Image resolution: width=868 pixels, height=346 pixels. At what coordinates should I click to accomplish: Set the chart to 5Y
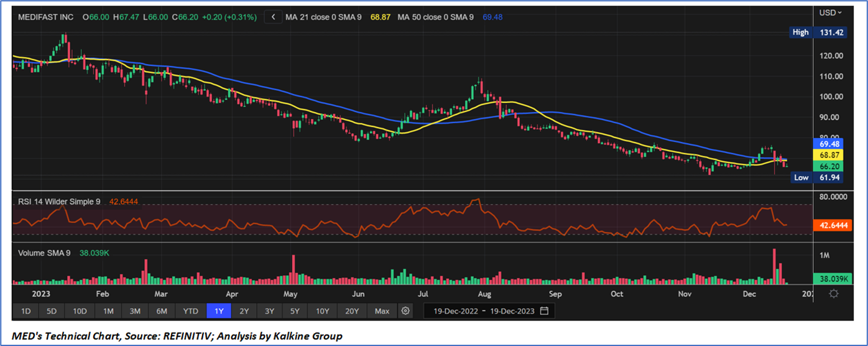295,311
